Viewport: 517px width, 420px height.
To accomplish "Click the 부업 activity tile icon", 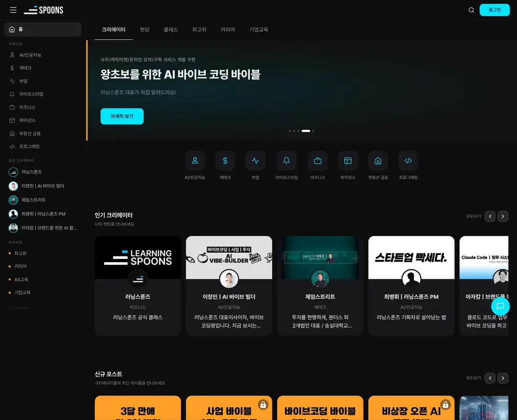I will (255, 161).
